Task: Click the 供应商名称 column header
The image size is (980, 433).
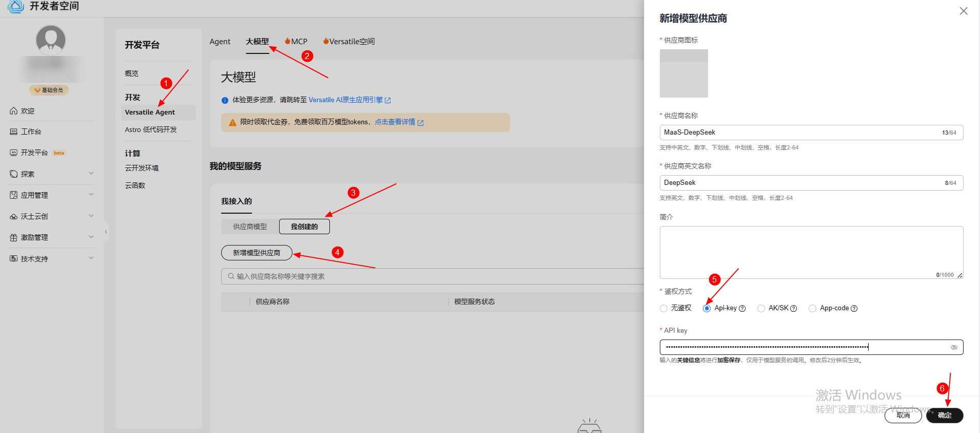Action: pos(272,302)
